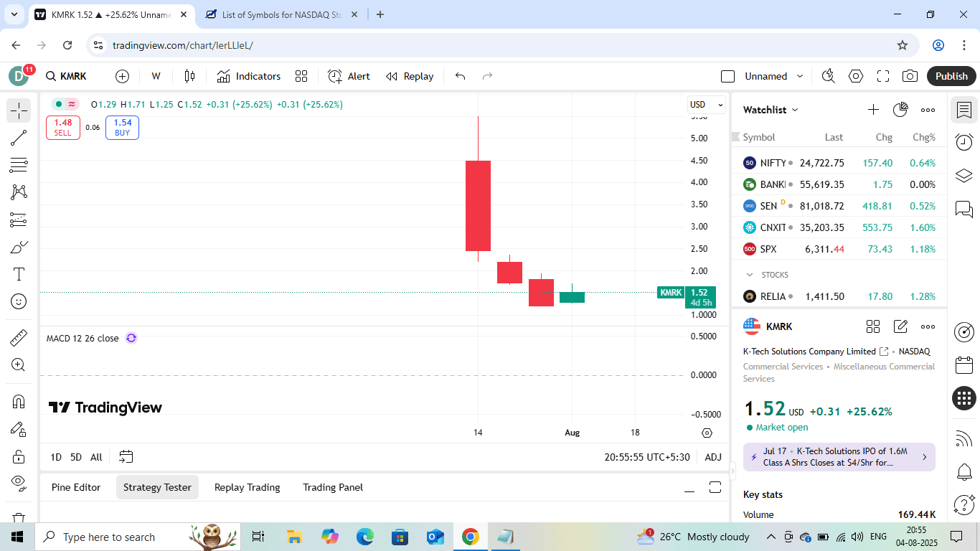The width and height of the screenshot is (980, 551).
Task: Hide all drawings with eye icon
Action: tap(19, 482)
